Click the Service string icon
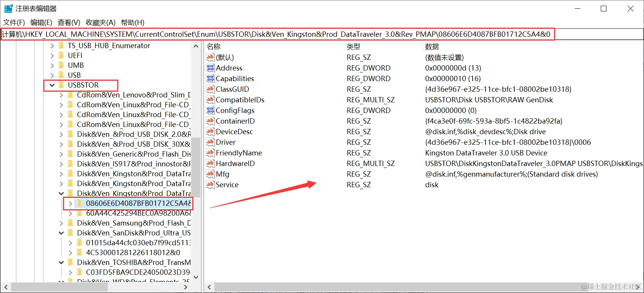 [210, 185]
